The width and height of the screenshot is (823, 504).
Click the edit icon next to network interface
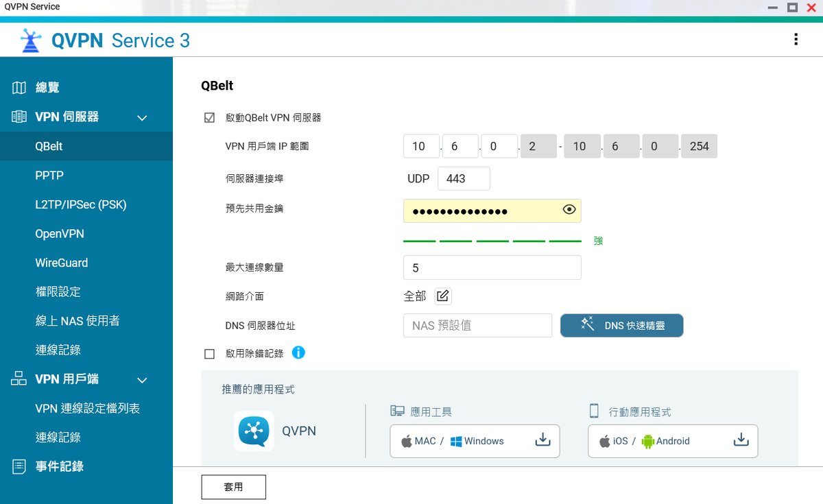coord(443,296)
